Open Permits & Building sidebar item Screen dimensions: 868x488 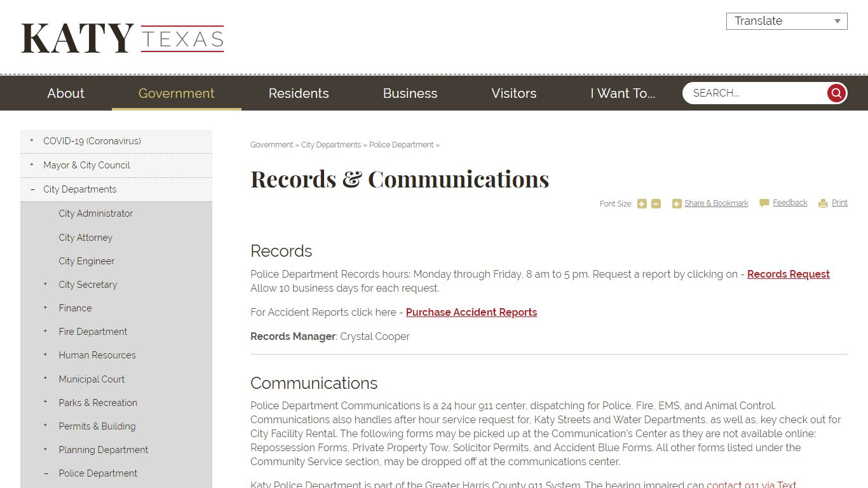[97, 426]
